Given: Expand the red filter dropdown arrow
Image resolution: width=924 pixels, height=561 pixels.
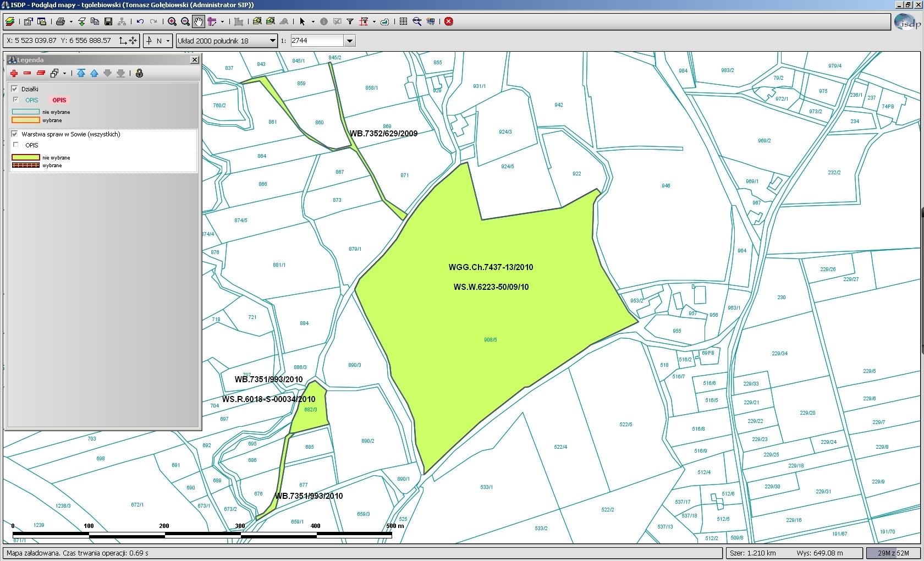Looking at the screenshot, I should click(x=374, y=21).
